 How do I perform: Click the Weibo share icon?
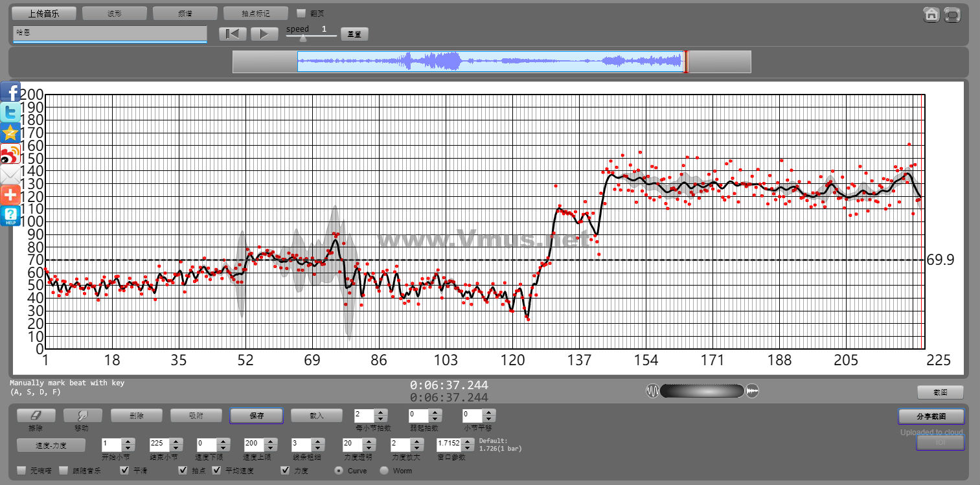[x=10, y=154]
